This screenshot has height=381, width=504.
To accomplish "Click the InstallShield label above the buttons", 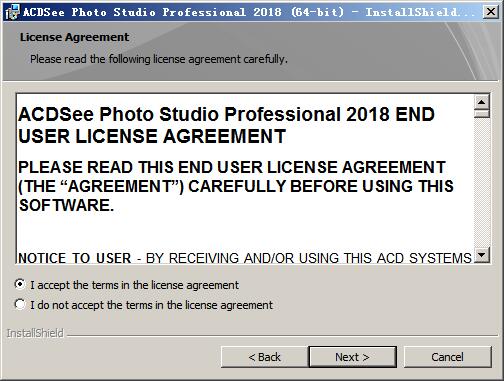I will point(35,333).
